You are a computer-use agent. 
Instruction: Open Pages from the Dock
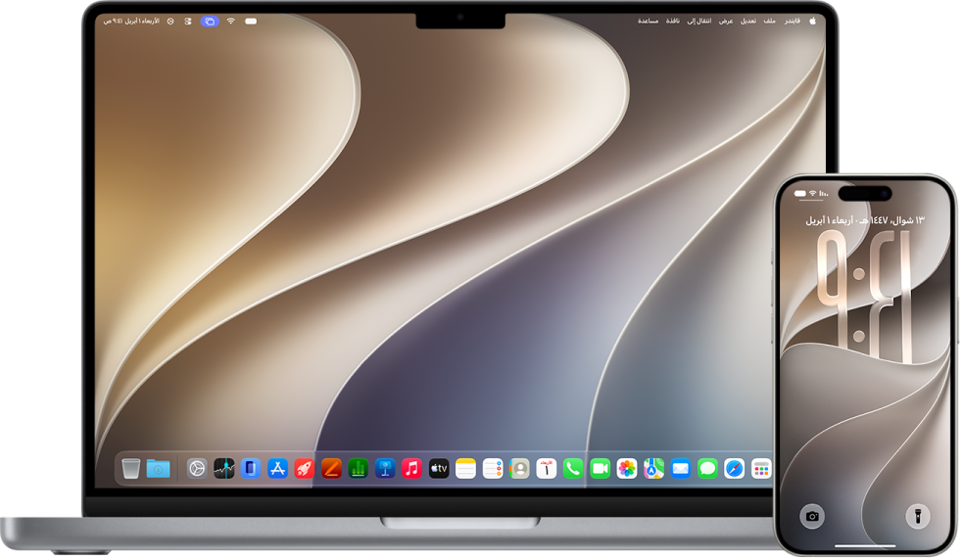[x=331, y=469]
